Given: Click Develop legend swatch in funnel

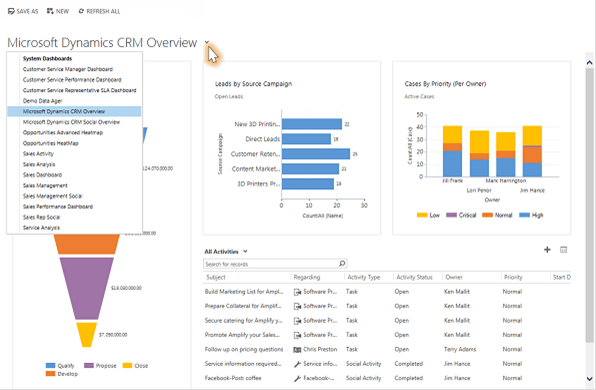Looking at the screenshot, I should point(50,374).
